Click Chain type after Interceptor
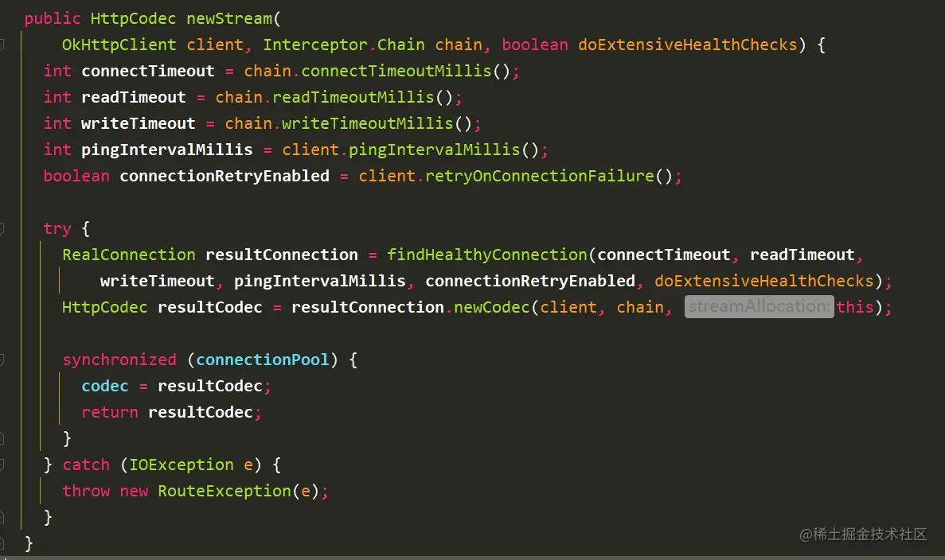Viewport: 945px width, 560px height. point(400,45)
